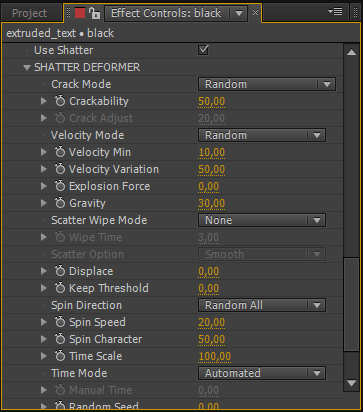The image size is (363, 412).
Task: Open the Time Mode dropdown
Action: (262, 373)
